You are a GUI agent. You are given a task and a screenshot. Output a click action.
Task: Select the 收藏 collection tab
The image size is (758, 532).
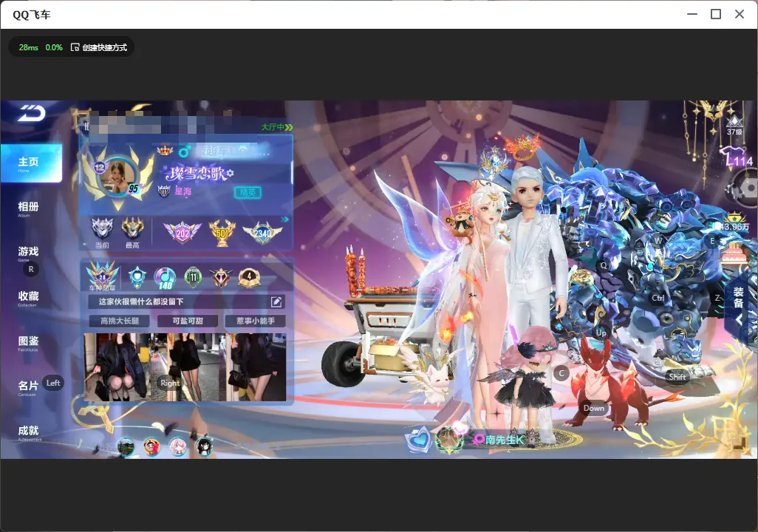coord(28,298)
